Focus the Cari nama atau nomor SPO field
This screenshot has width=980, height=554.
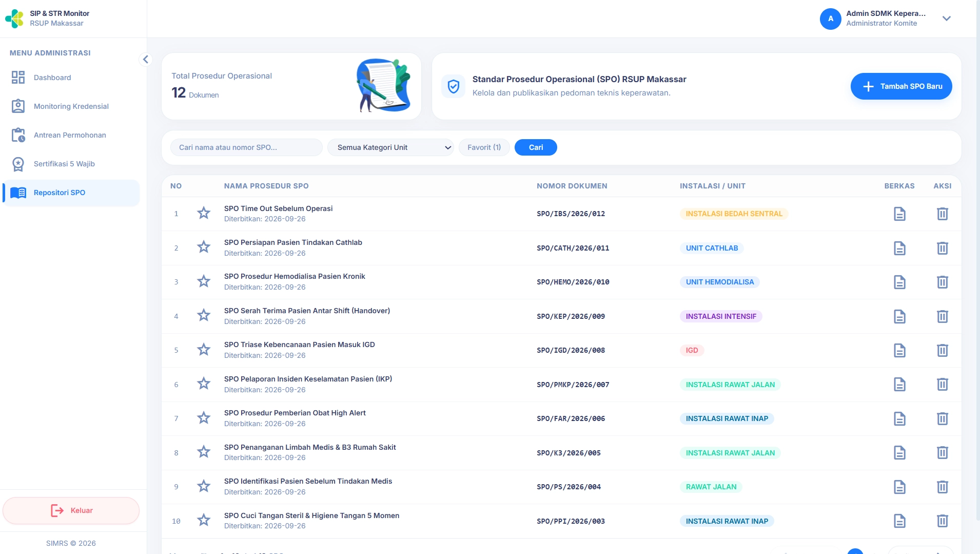pyautogui.click(x=246, y=147)
